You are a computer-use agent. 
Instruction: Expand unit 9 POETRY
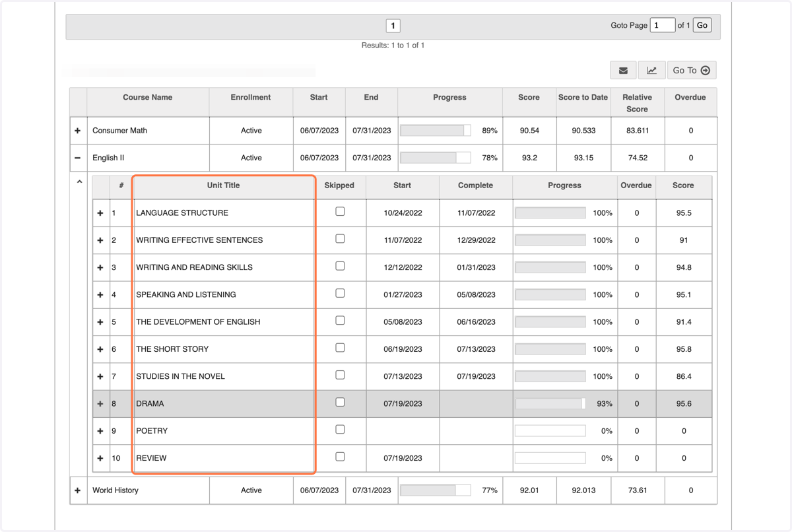tap(100, 431)
